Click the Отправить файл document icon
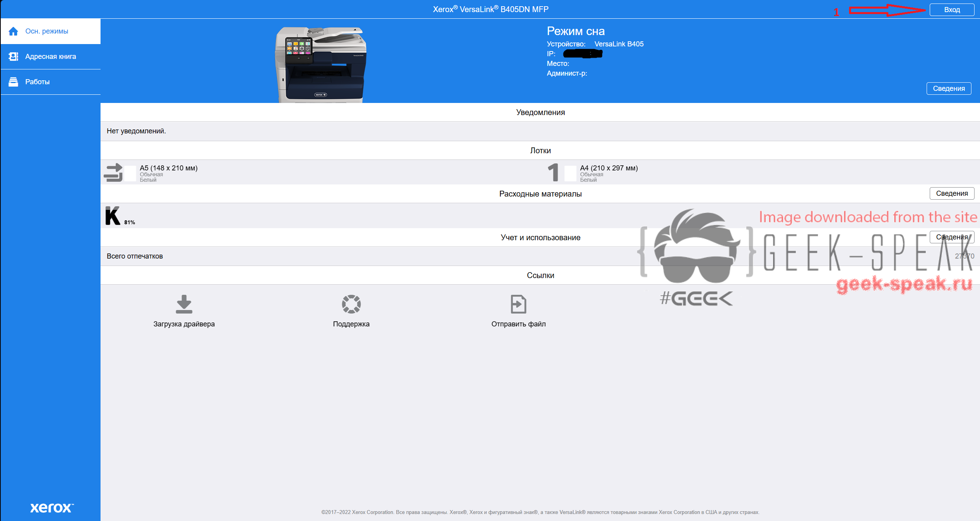Image resolution: width=980 pixels, height=521 pixels. 518,304
